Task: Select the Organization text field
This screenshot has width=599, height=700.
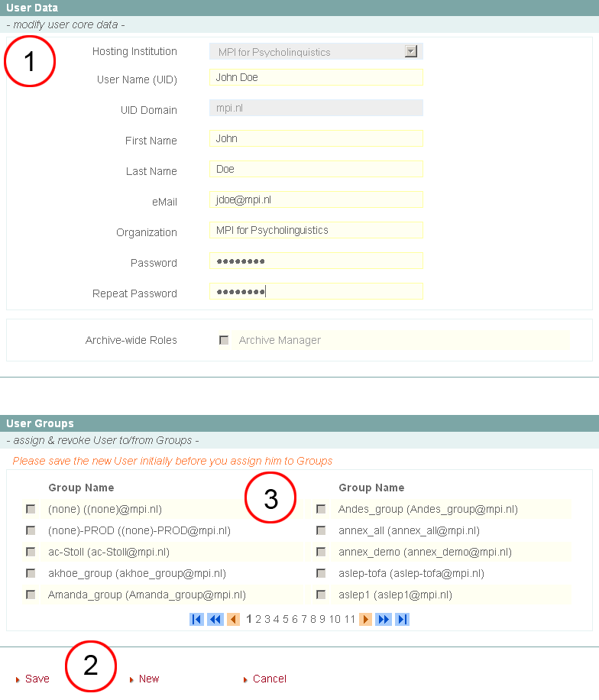Action: point(316,230)
